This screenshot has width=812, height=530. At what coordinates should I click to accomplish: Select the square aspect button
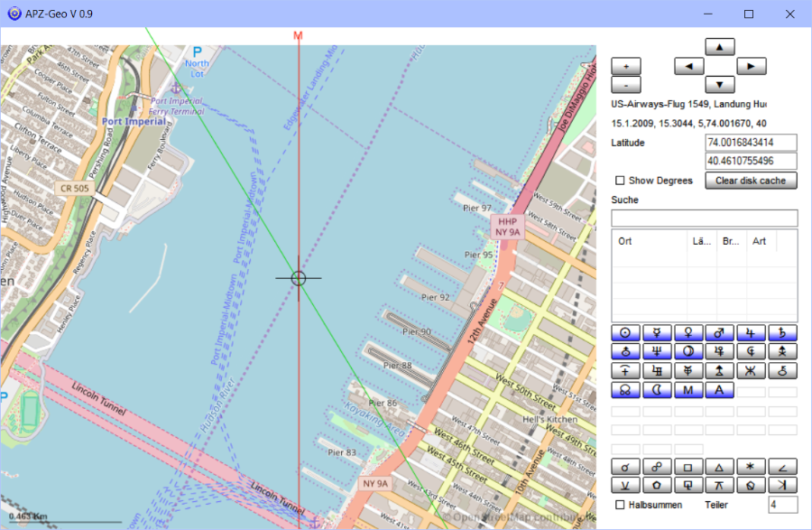coord(688,467)
